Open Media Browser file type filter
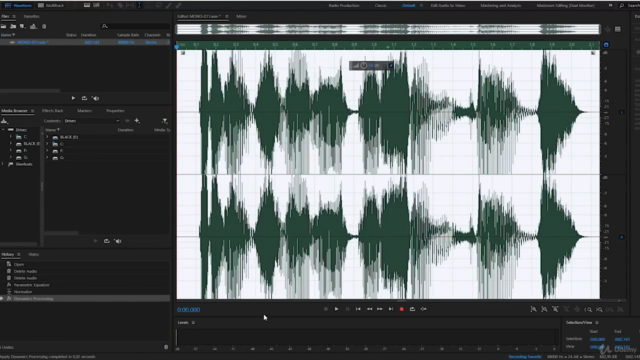 coord(164,121)
